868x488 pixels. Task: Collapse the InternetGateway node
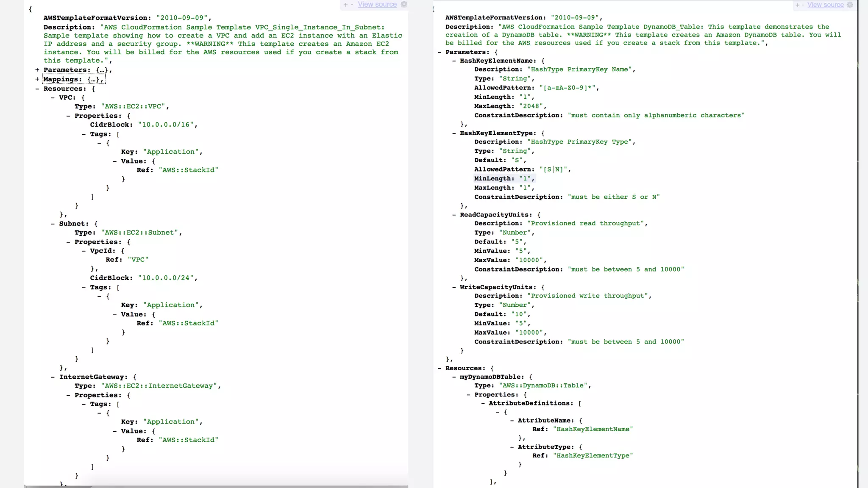point(53,377)
